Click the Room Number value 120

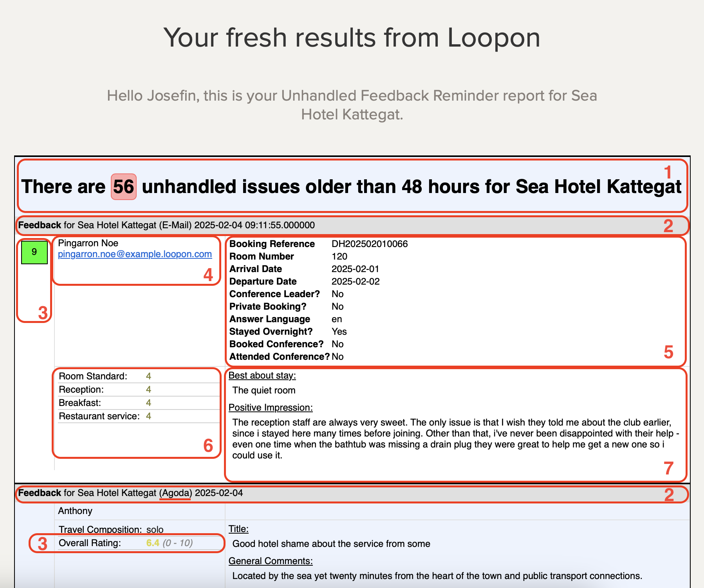(x=339, y=256)
